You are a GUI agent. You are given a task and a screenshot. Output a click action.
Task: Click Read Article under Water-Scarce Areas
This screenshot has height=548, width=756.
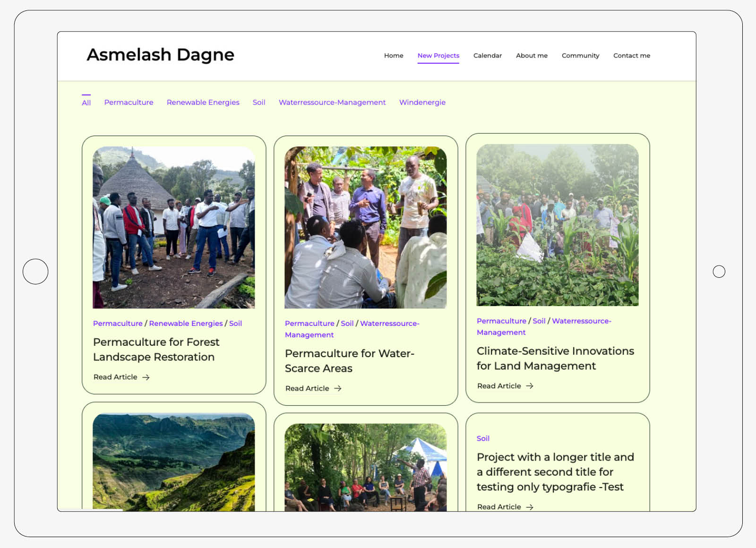click(307, 388)
